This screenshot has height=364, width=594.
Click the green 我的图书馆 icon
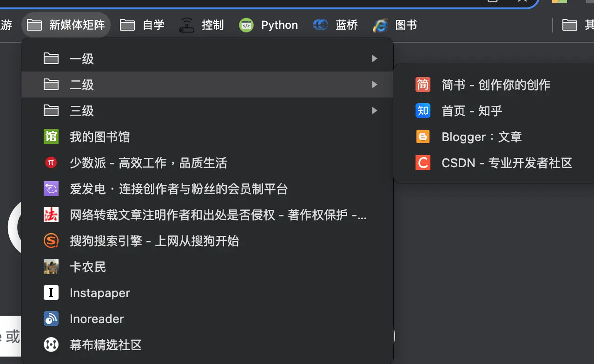(51, 136)
